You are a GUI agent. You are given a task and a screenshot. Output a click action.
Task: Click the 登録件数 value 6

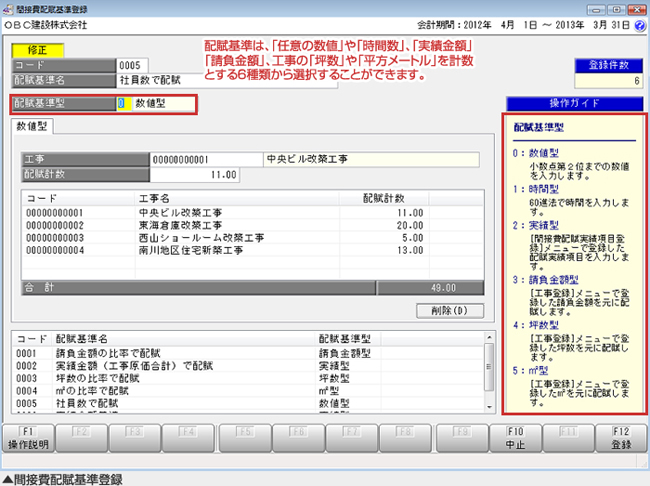click(x=609, y=81)
